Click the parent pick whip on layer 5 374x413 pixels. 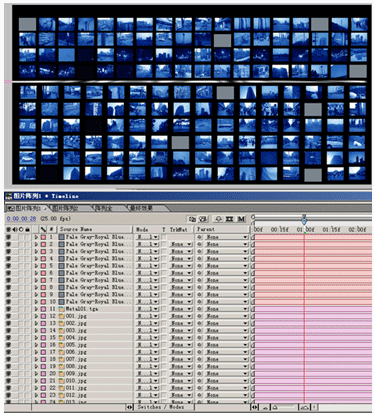coord(199,266)
